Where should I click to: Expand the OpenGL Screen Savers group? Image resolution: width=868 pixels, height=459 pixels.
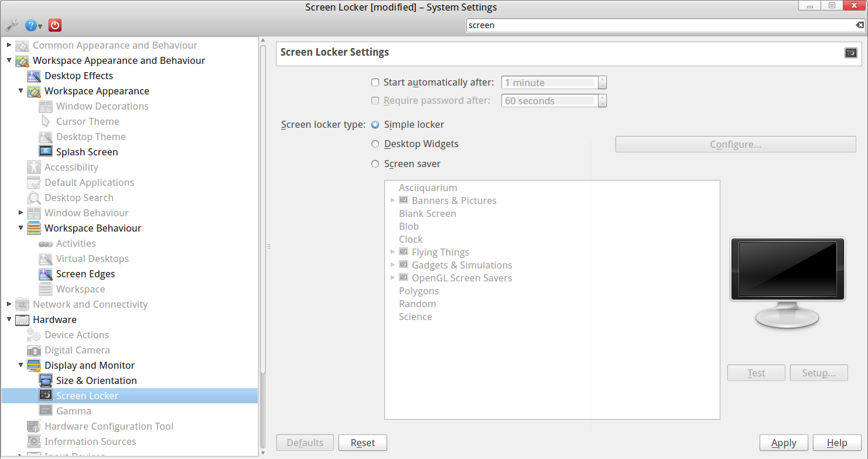click(x=392, y=278)
